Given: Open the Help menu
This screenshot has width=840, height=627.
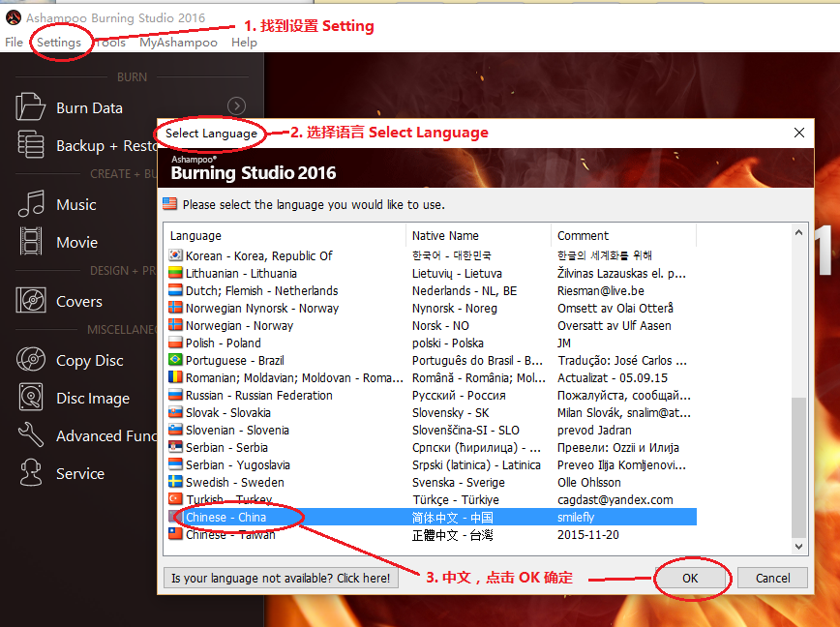Looking at the screenshot, I should coord(244,43).
